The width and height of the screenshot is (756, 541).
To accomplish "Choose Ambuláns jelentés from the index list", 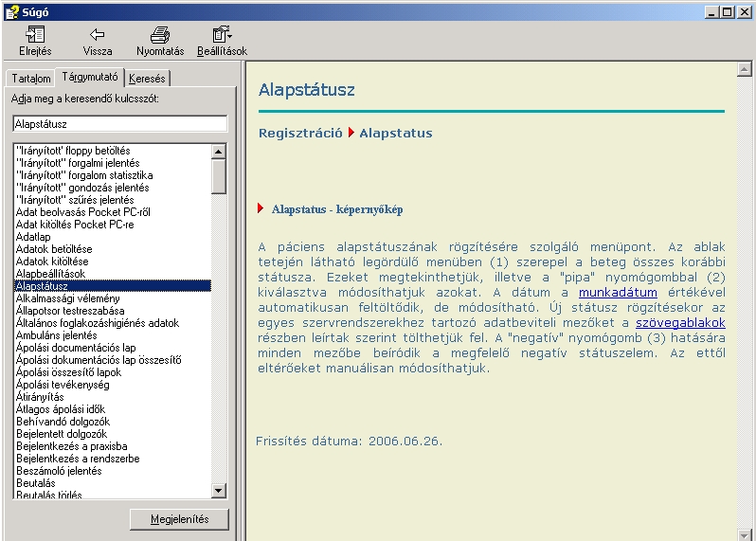I will click(x=56, y=335).
